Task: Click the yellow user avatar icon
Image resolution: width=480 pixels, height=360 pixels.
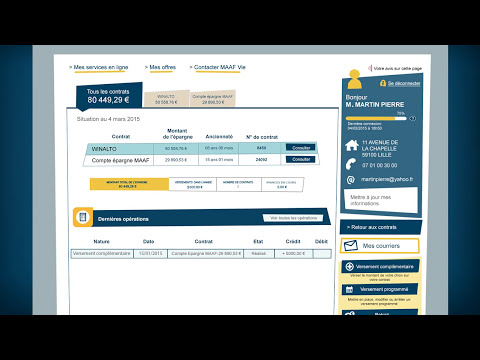Action: tap(354, 79)
